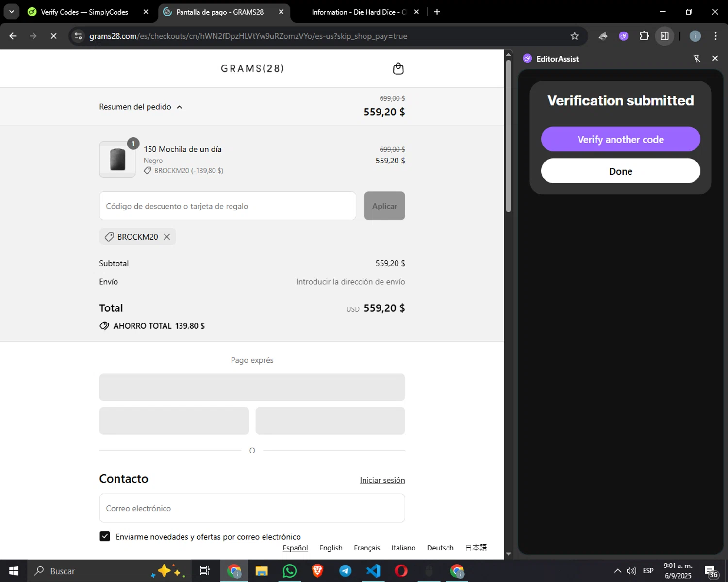Click the page vertical scrollbar thumb
Screen dimensions: 728x582
tap(508, 136)
